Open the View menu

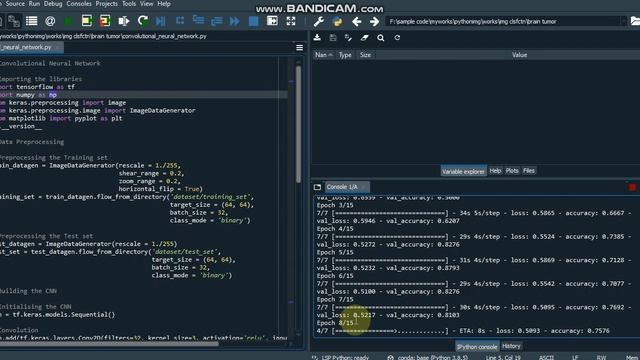pyautogui.click(x=147, y=4)
